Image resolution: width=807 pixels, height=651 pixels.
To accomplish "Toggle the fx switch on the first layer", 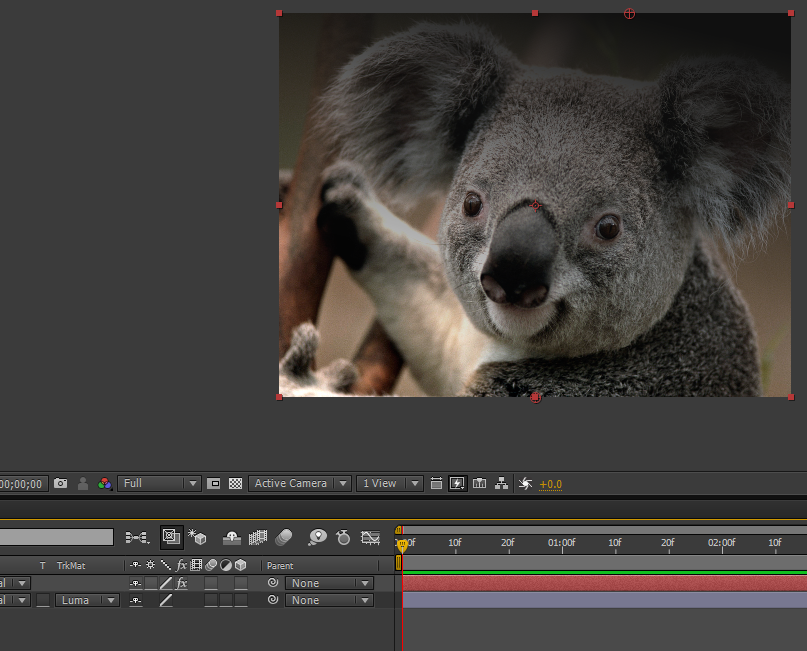I will (x=182, y=583).
